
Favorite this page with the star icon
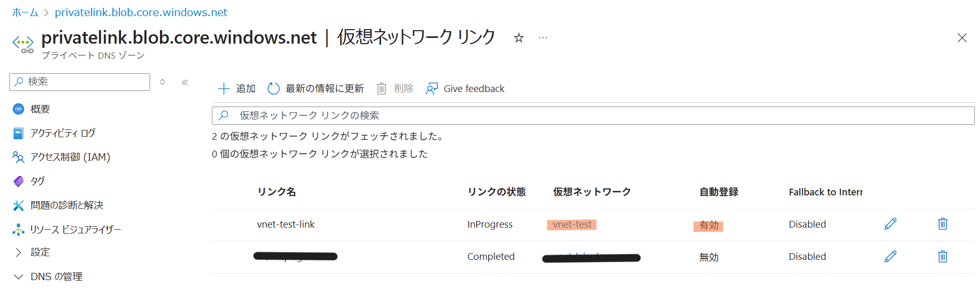coord(518,38)
